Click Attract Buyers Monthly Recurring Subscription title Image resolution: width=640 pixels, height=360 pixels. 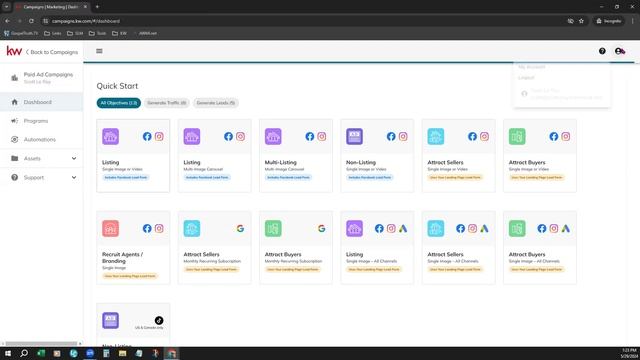point(283,254)
